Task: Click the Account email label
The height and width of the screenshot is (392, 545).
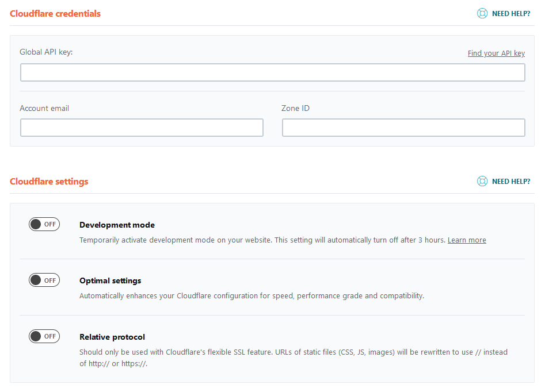Action: [x=44, y=108]
